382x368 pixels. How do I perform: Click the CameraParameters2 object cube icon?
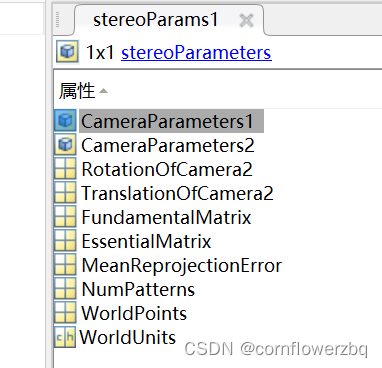(x=65, y=145)
